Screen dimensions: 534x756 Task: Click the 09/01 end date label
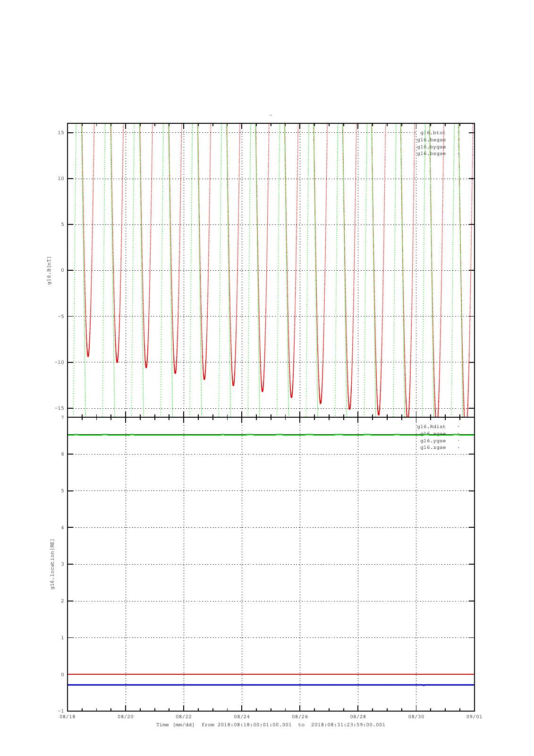(x=474, y=717)
